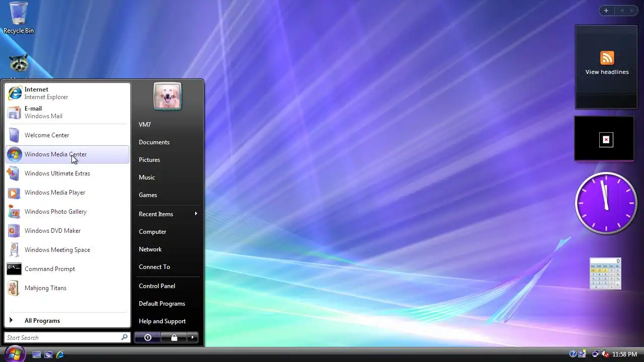Open the calculator gadget
This screenshot has width=644, height=362.
coord(605,274)
